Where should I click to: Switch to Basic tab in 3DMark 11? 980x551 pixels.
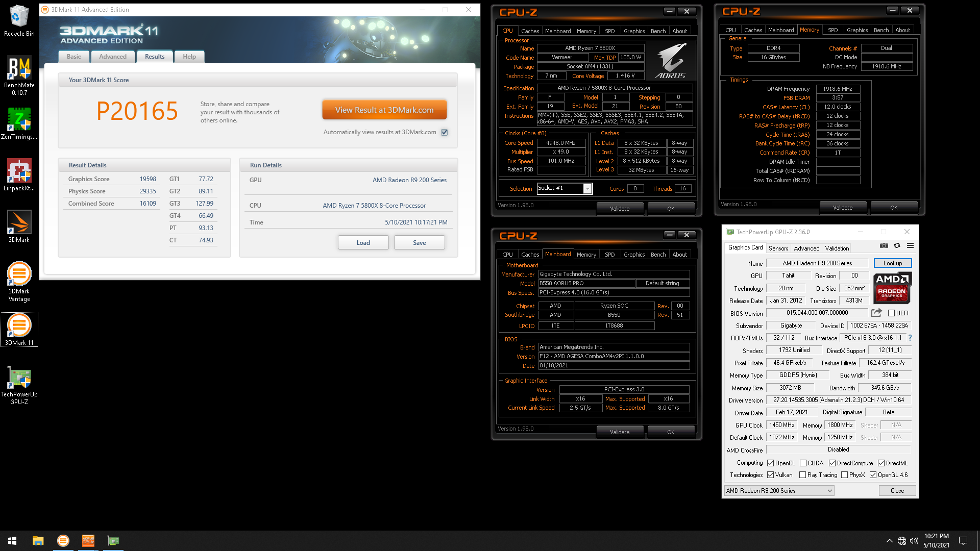pos(74,57)
